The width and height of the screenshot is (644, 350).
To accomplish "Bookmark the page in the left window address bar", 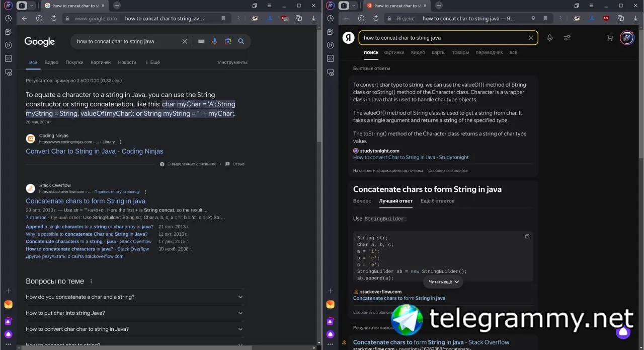I will (x=223, y=18).
